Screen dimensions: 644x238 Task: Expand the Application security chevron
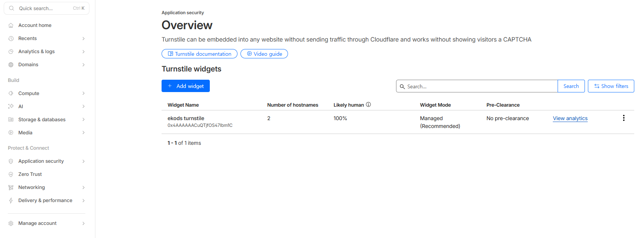(x=83, y=161)
